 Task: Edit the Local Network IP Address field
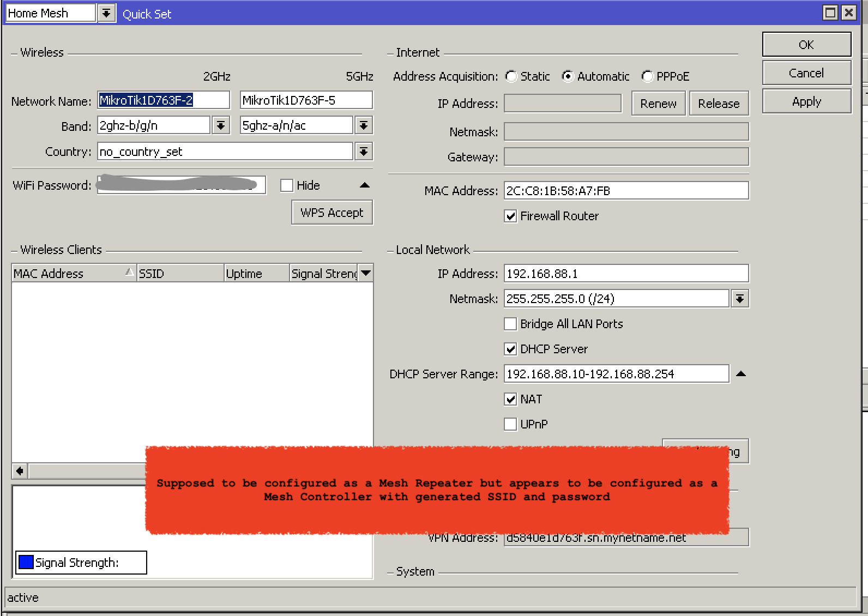(626, 274)
